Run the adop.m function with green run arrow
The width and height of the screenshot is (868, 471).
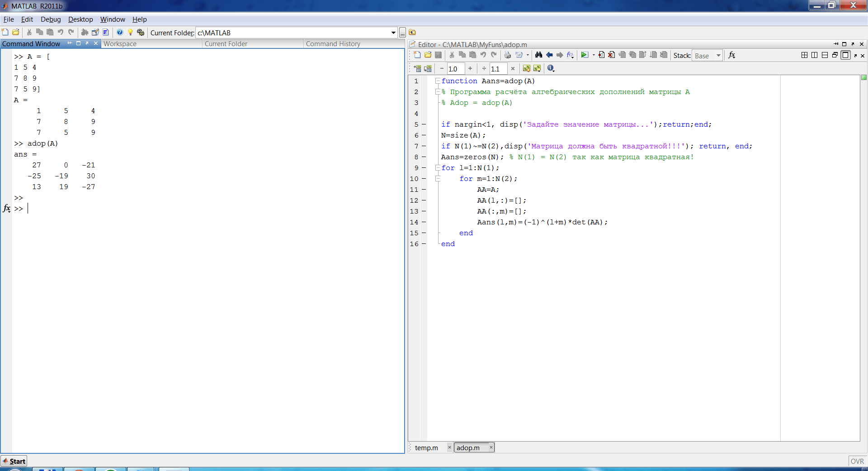point(585,55)
